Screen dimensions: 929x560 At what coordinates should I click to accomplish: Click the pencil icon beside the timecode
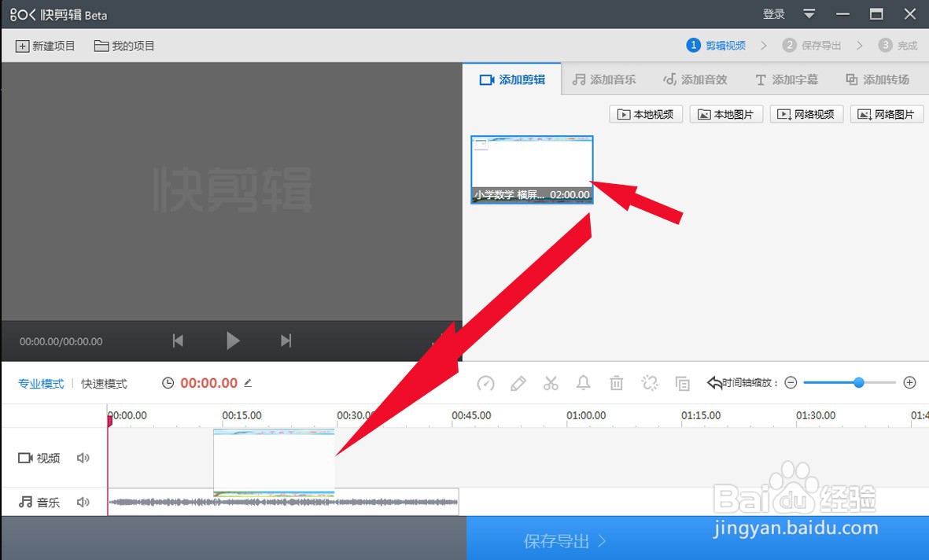pyautogui.click(x=248, y=383)
